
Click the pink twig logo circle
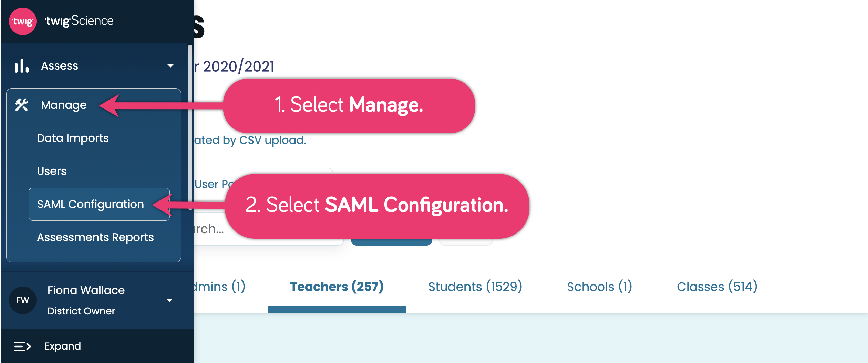point(23,21)
